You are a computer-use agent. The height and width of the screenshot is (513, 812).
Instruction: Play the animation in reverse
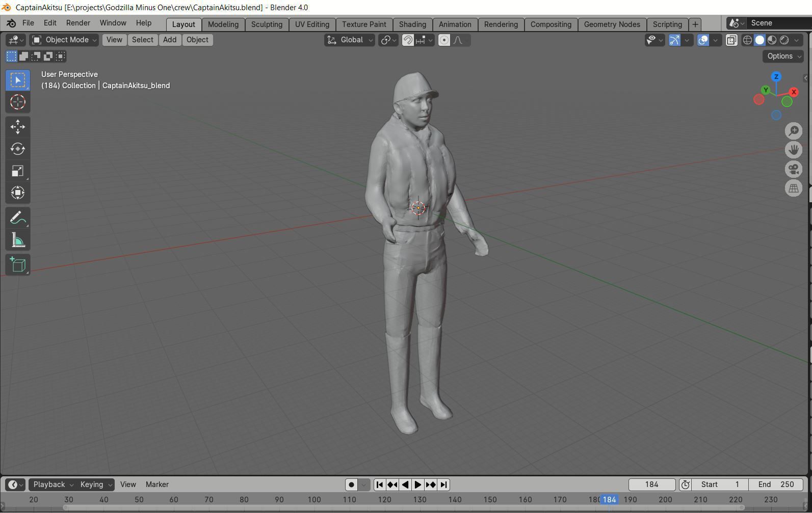[405, 484]
